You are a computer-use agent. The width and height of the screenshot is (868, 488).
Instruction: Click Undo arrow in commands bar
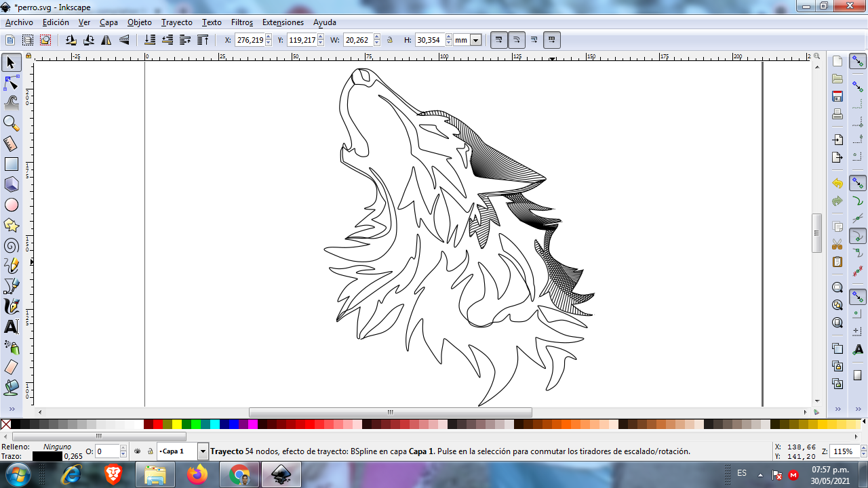tap(837, 184)
